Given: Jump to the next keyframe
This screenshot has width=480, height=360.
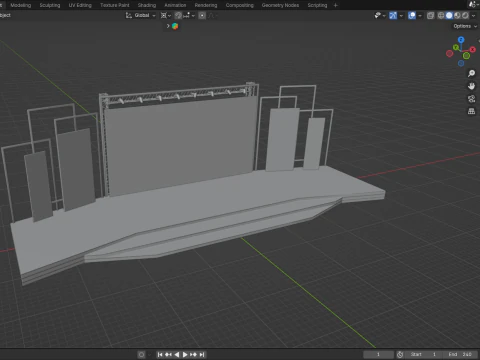Looking at the screenshot, I should click(x=193, y=355).
